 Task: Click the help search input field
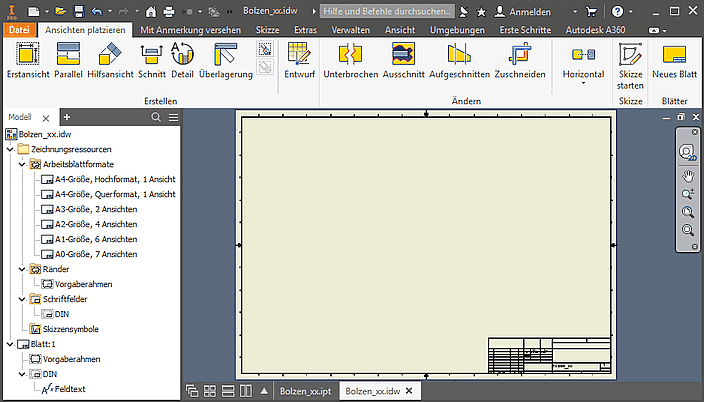point(386,11)
